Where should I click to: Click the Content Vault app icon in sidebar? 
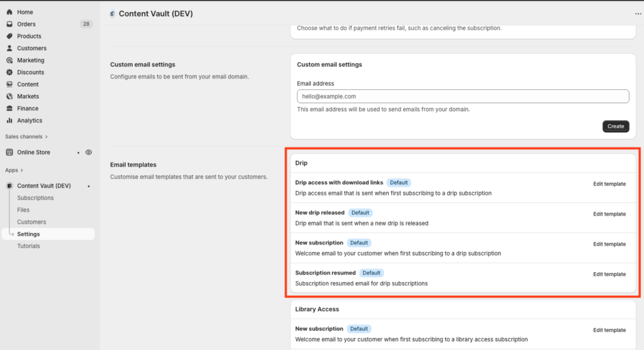coord(9,186)
